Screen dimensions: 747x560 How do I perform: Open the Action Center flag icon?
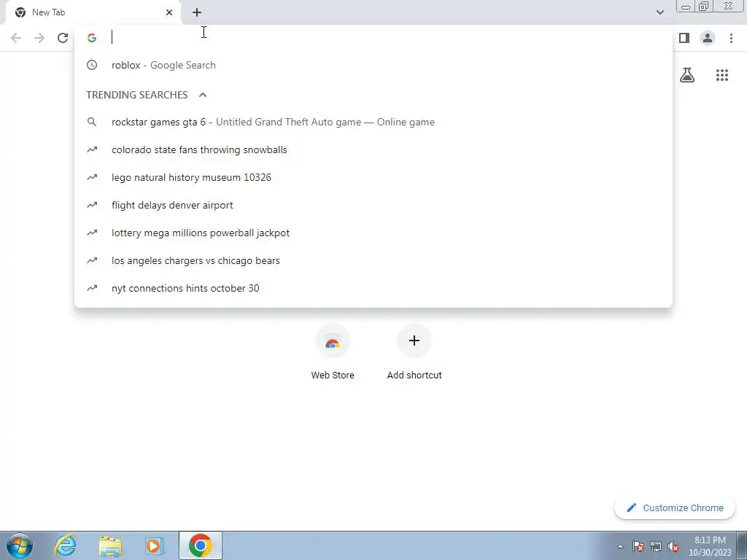(638, 546)
